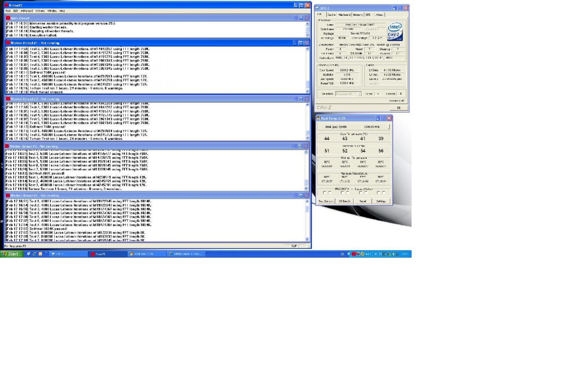Click scroll down arrow in Worker thread #4
The image size is (588, 368).
tap(307, 239)
